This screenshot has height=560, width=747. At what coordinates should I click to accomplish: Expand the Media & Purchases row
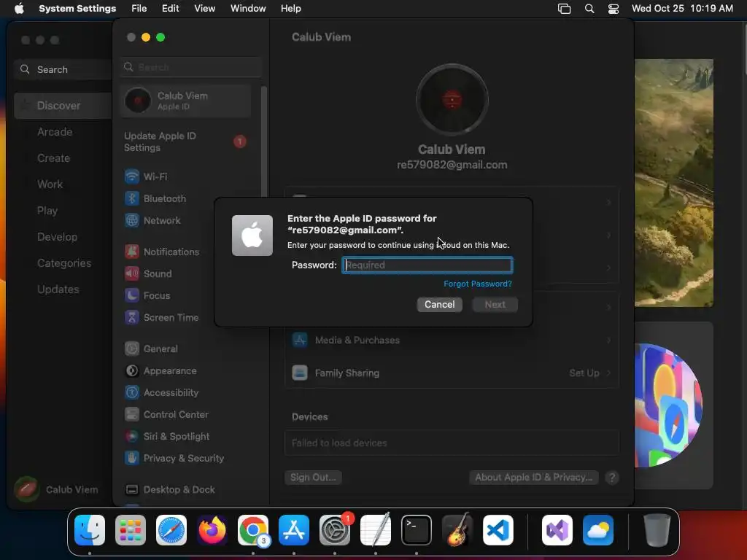(452, 341)
